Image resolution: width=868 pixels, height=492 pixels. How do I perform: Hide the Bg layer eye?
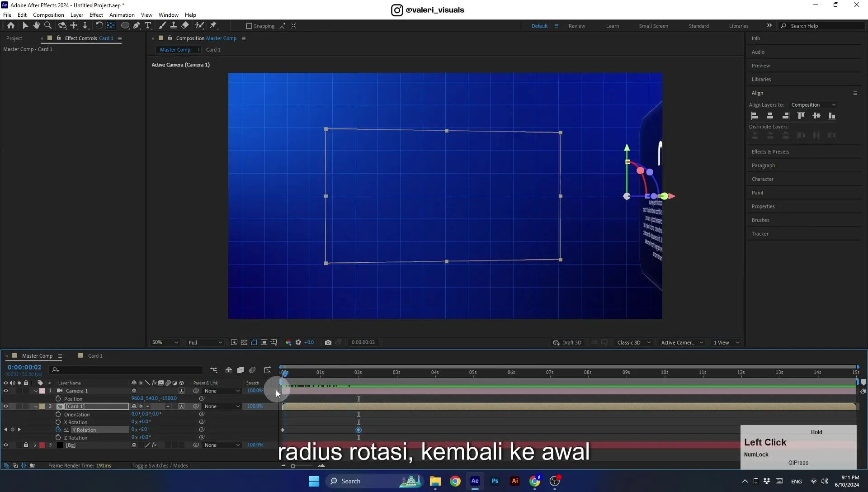click(x=6, y=445)
